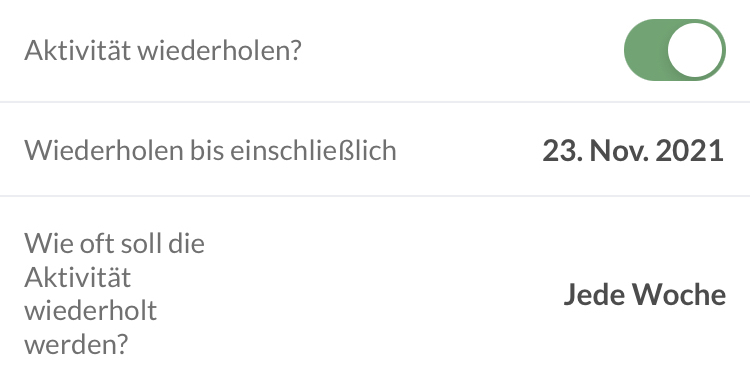Tap the Wiederholen word in date row

coord(104,151)
